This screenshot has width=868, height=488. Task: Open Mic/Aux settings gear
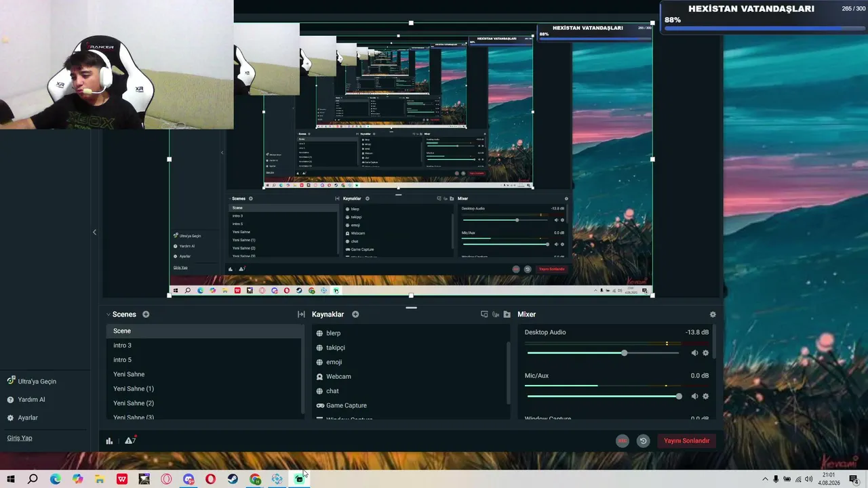[705, 396]
